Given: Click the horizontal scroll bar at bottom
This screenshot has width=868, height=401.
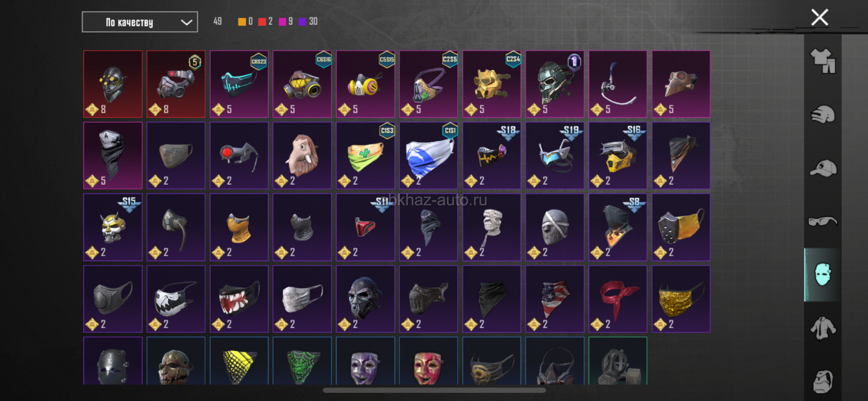Looking at the screenshot, I should point(434,390).
